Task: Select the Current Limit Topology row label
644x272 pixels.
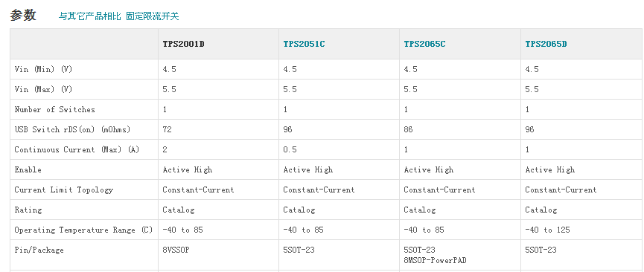Action: 64,190
